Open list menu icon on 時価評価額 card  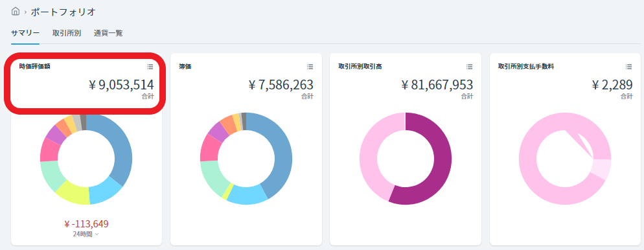tap(150, 67)
